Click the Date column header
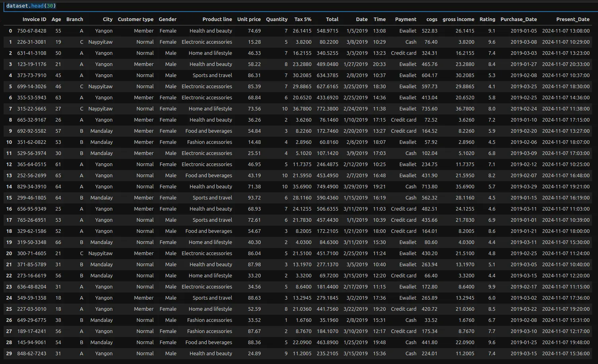Viewport: 598px width, 364px height. point(362,19)
